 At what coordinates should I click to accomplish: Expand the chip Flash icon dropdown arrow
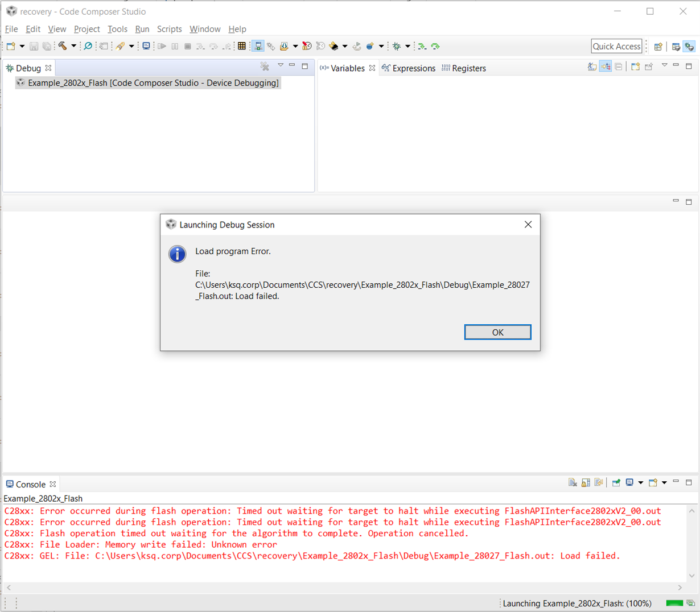pos(345,46)
